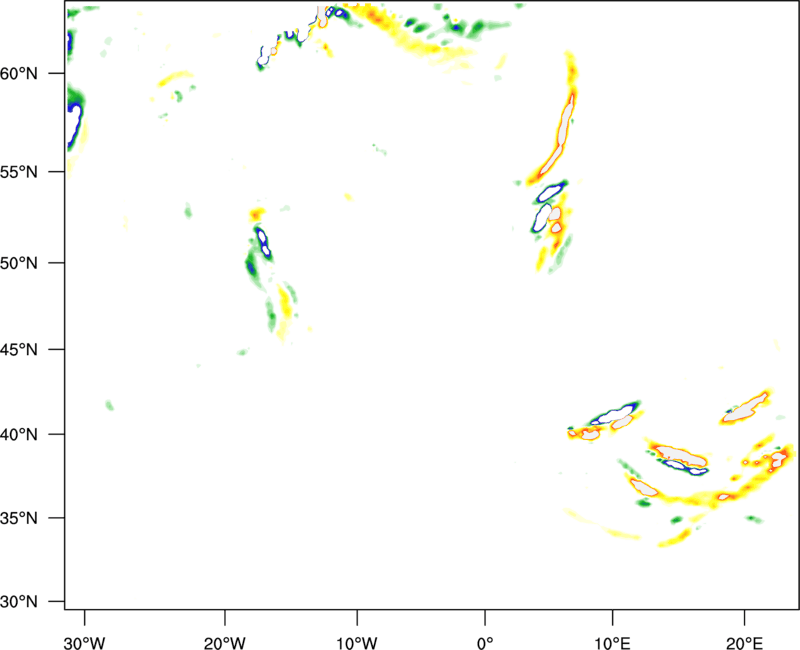Image resolution: width=800 pixels, height=650 pixels.
Task: Select the 0° longitude label
Action: pos(485,630)
